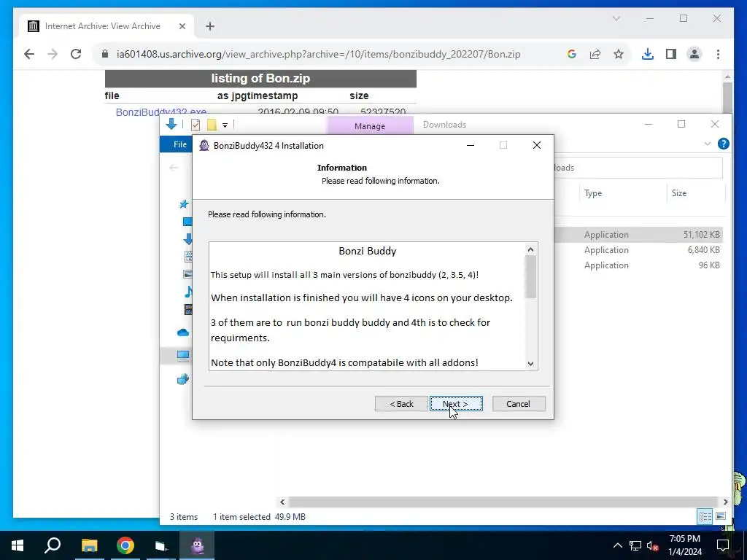
Task: Select This PC in the navigation pane
Action: pos(183,355)
